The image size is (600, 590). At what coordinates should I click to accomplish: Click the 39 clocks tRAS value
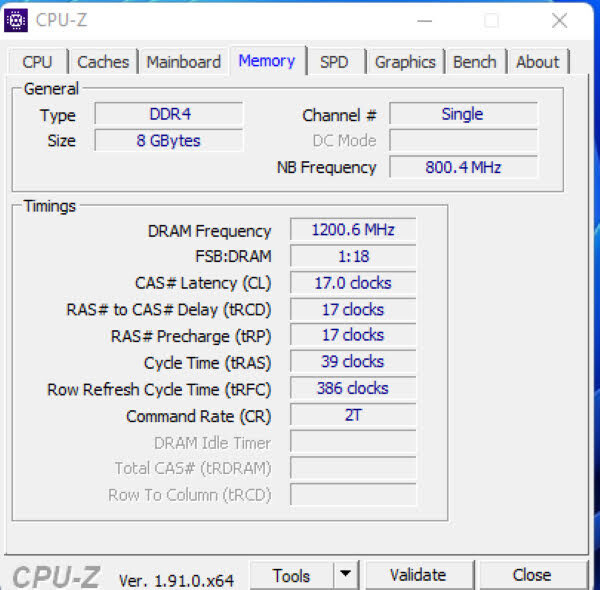(353, 362)
